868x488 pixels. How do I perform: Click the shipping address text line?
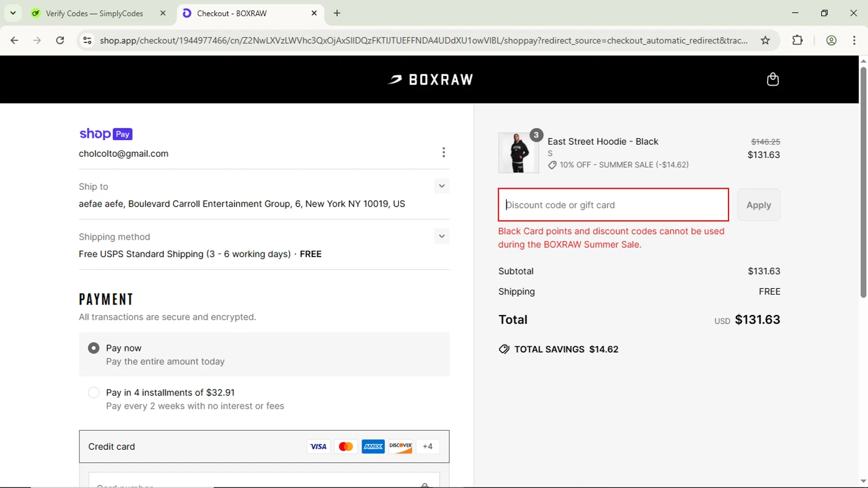(x=242, y=204)
